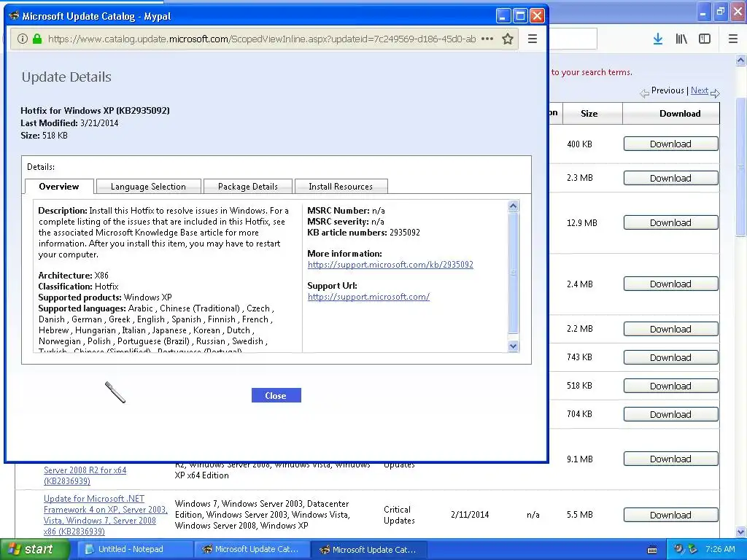Open the Downloads arrow in main browser toolbar
The image size is (747, 560).
coord(658,39)
